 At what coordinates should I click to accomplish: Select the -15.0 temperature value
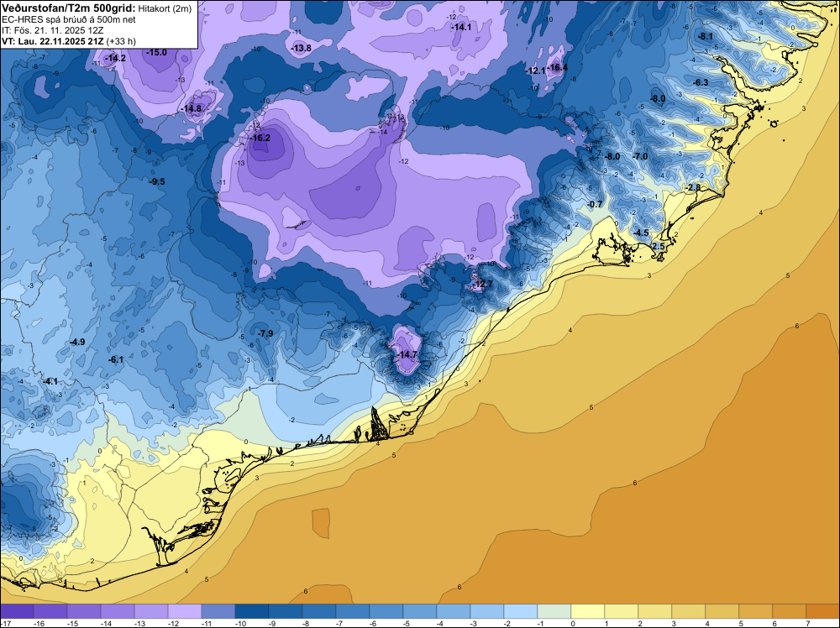tap(156, 52)
